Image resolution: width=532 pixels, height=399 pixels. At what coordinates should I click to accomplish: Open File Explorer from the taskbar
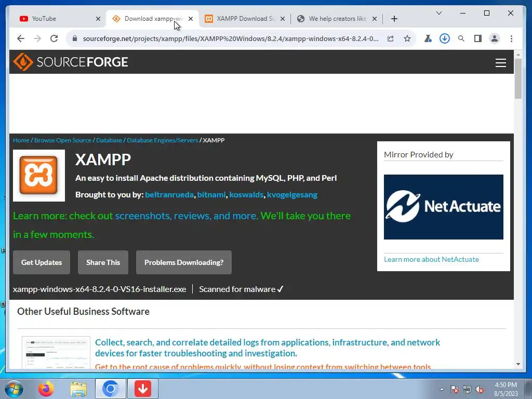pyautogui.click(x=78, y=389)
